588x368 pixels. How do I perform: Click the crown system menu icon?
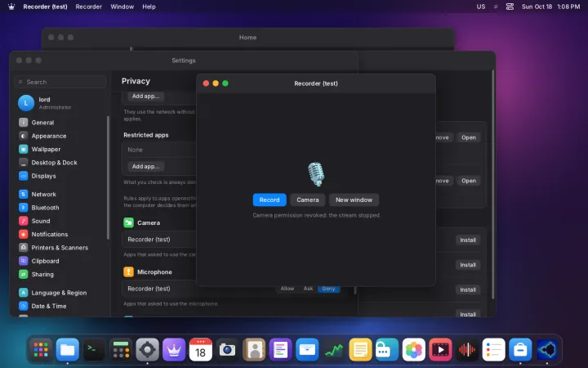[x=11, y=7]
